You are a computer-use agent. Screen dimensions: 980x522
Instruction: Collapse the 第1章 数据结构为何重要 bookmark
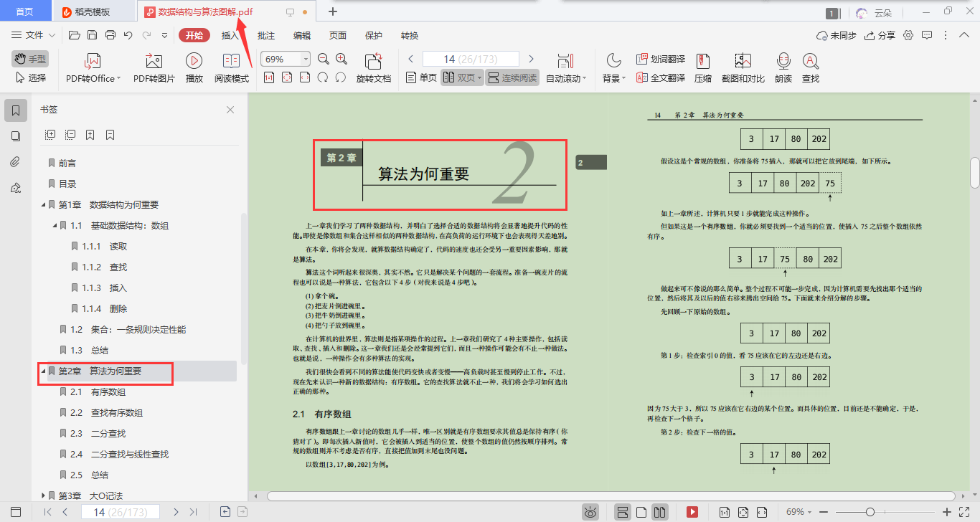pyautogui.click(x=43, y=205)
